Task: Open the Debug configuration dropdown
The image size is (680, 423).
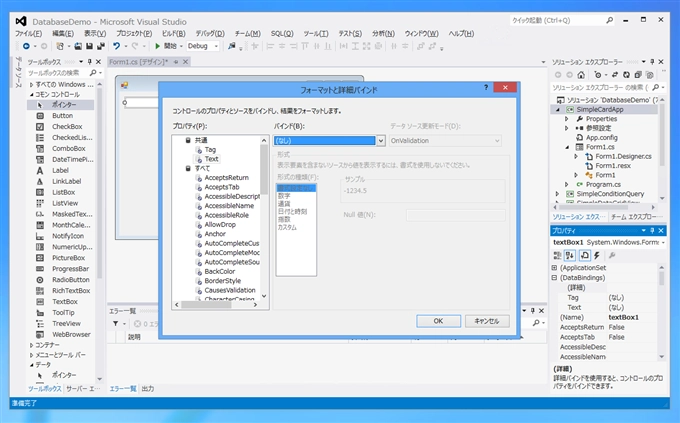Action: (x=216, y=46)
